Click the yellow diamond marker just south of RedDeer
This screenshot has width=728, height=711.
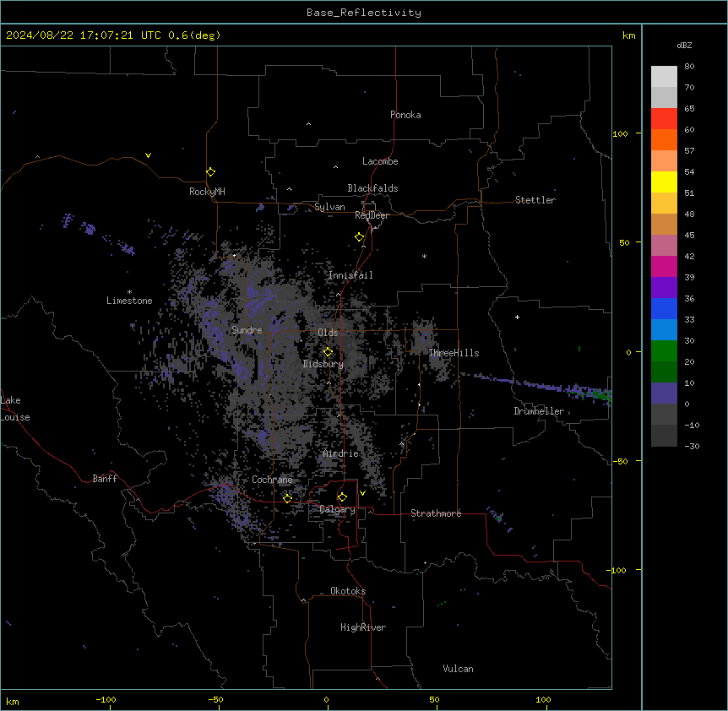[x=359, y=237]
